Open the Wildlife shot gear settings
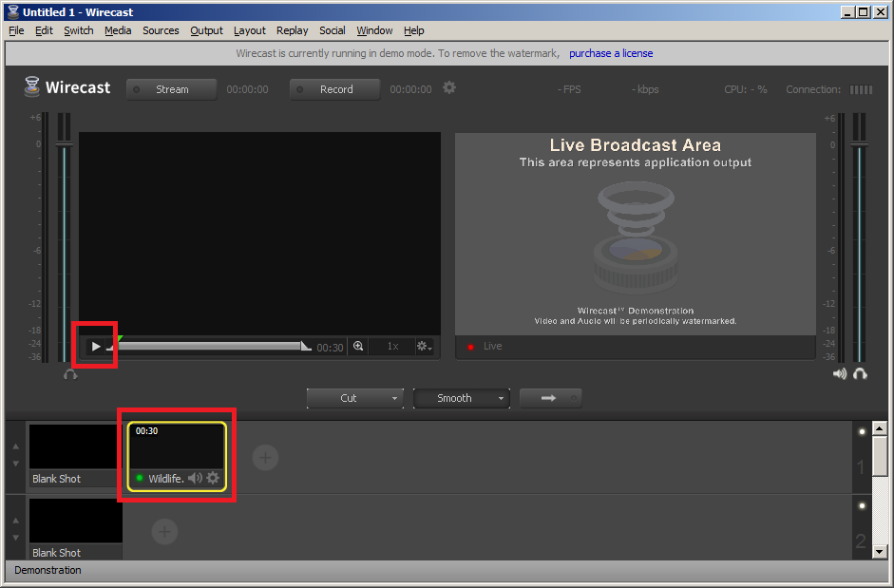 coord(213,478)
